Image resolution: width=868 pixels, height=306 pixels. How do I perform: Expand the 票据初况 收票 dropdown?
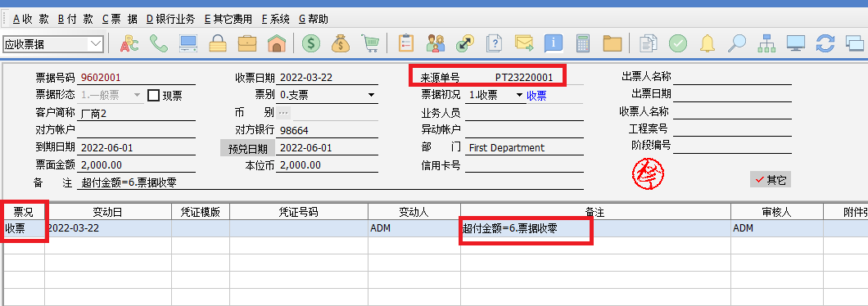click(519, 95)
